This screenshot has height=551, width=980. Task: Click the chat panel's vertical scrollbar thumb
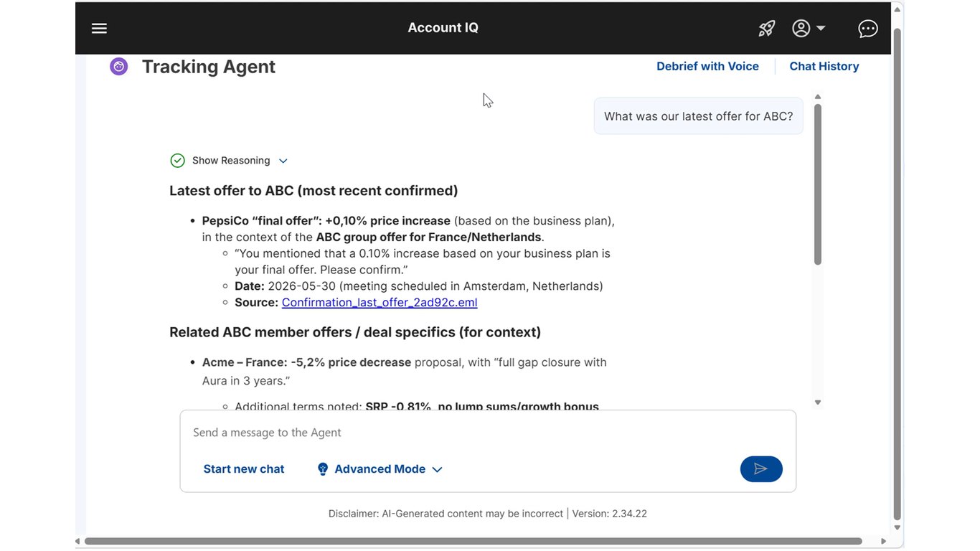point(818,185)
